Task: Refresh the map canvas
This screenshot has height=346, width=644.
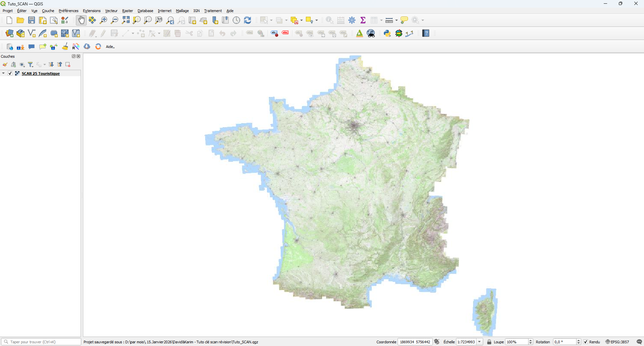Action: point(248,20)
